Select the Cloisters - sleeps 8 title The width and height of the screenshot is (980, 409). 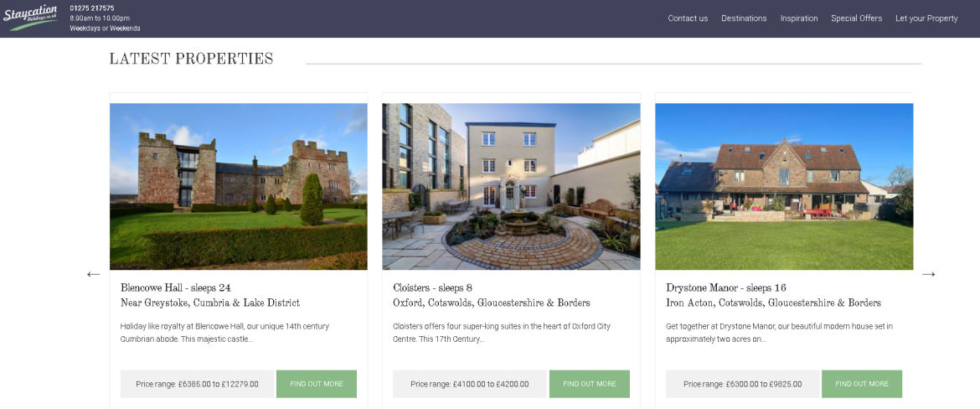[x=432, y=287]
